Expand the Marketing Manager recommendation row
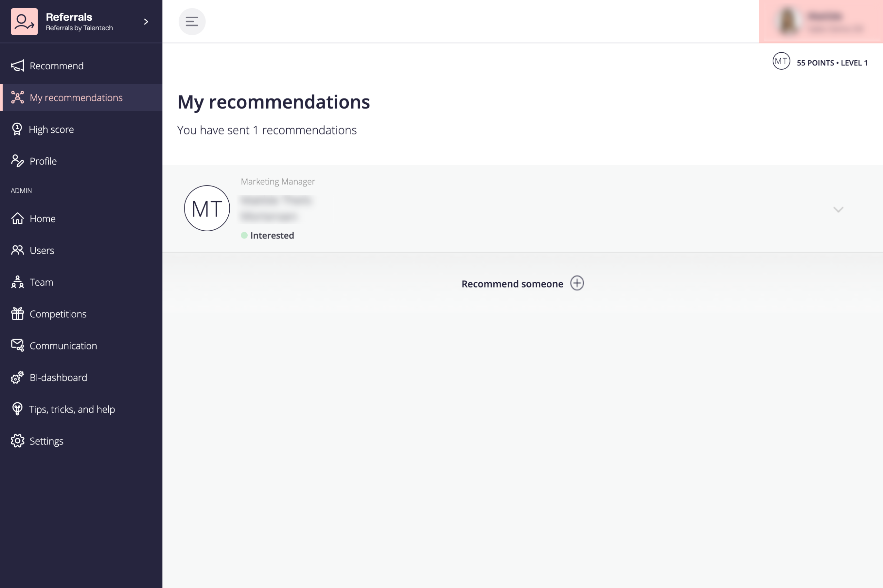Viewport: 883px width, 588px height. point(838,209)
